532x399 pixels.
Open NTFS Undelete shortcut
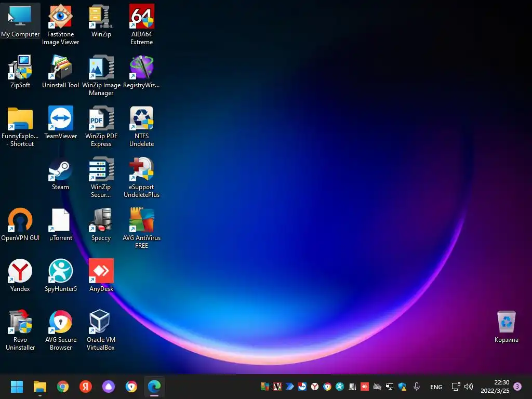(141, 126)
